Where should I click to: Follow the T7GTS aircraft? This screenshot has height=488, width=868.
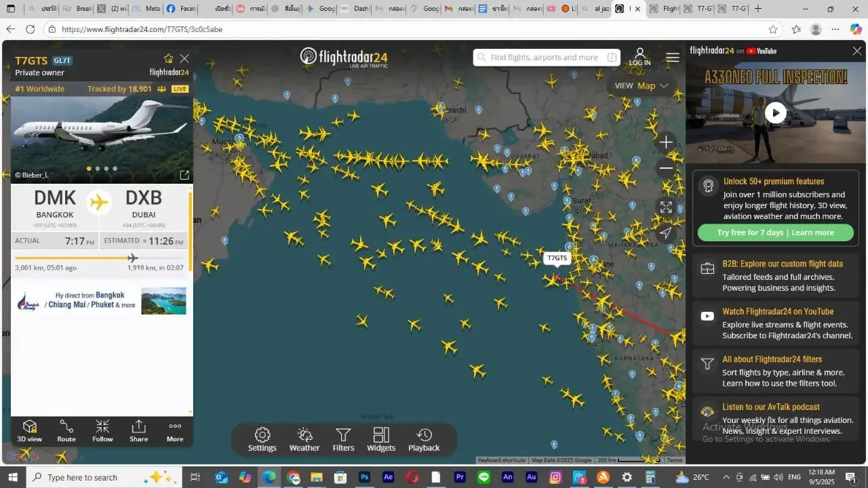click(x=102, y=431)
